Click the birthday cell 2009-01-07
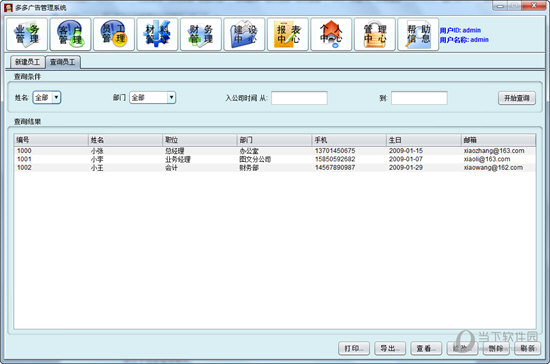Image resolution: width=550 pixels, height=364 pixels. click(406, 159)
